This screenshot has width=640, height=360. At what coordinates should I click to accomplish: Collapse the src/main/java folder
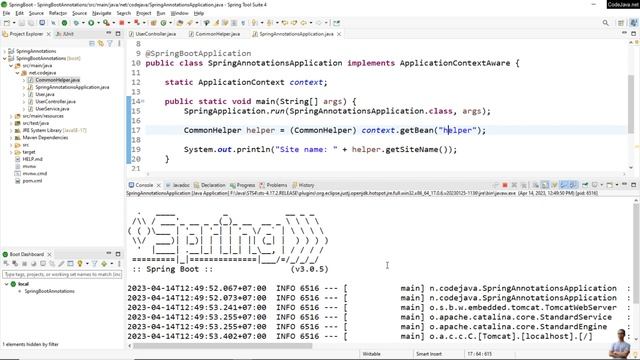click(x=11, y=65)
